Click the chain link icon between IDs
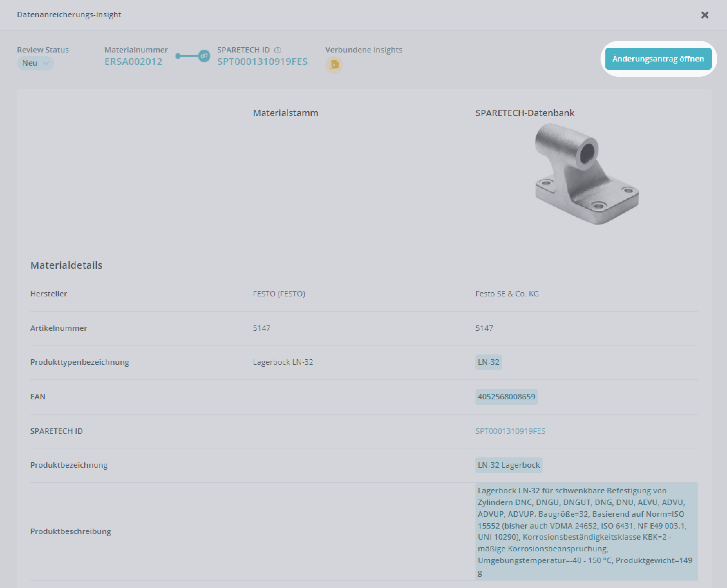Screen dimensions: 727x588 [x=204, y=56]
